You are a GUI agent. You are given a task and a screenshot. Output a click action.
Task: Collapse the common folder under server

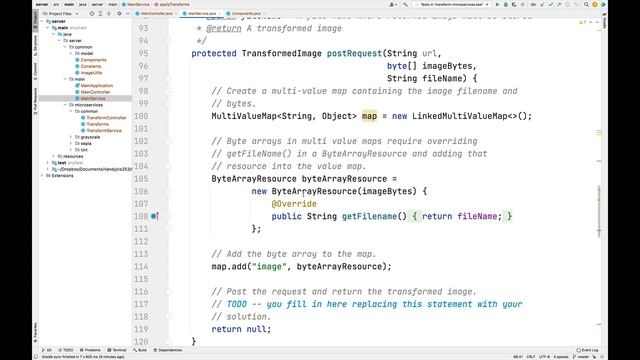tap(65, 47)
